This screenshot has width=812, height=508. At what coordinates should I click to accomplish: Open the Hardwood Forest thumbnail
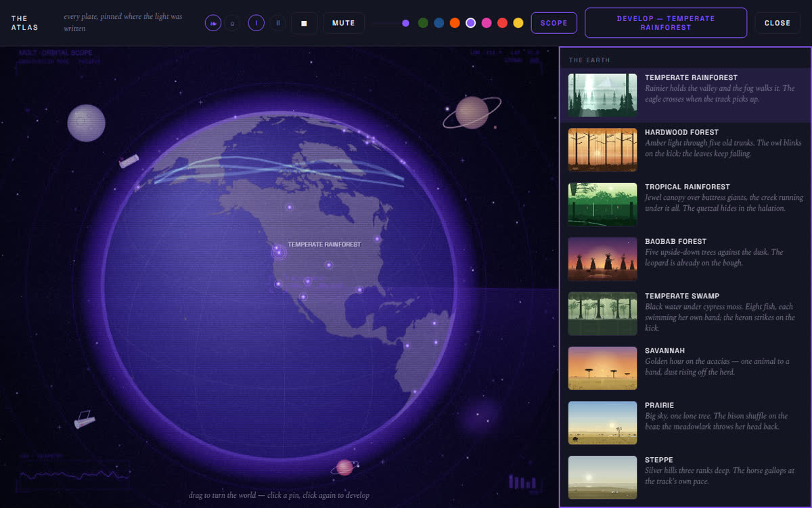[x=603, y=150]
